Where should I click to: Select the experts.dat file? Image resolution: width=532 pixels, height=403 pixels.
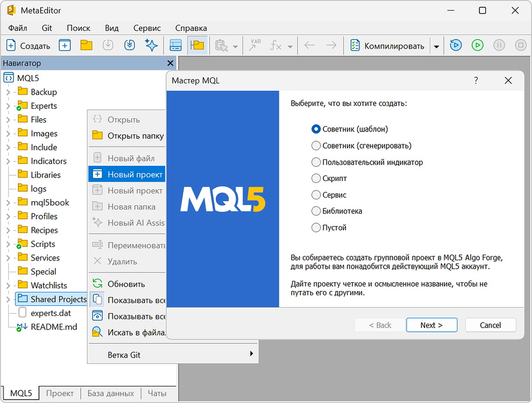[44, 313]
